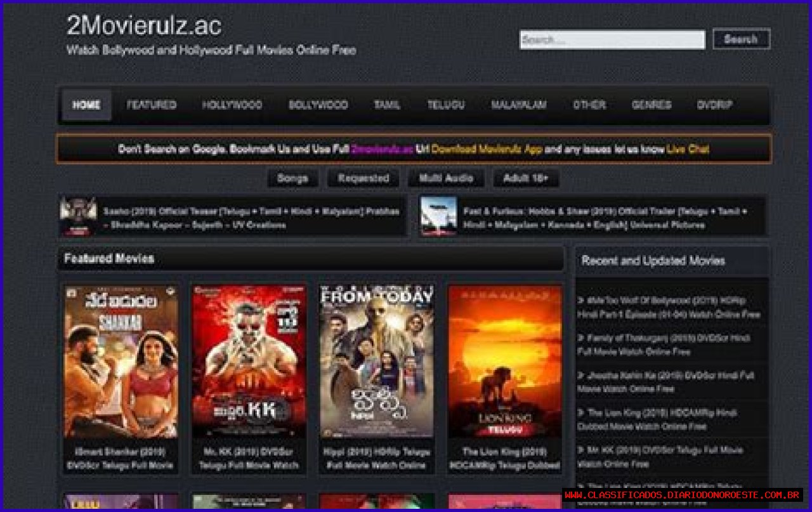Viewport: 812px width, 512px height.
Task: Switch to the FEATURED tab
Action: pyautogui.click(x=152, y=105)
